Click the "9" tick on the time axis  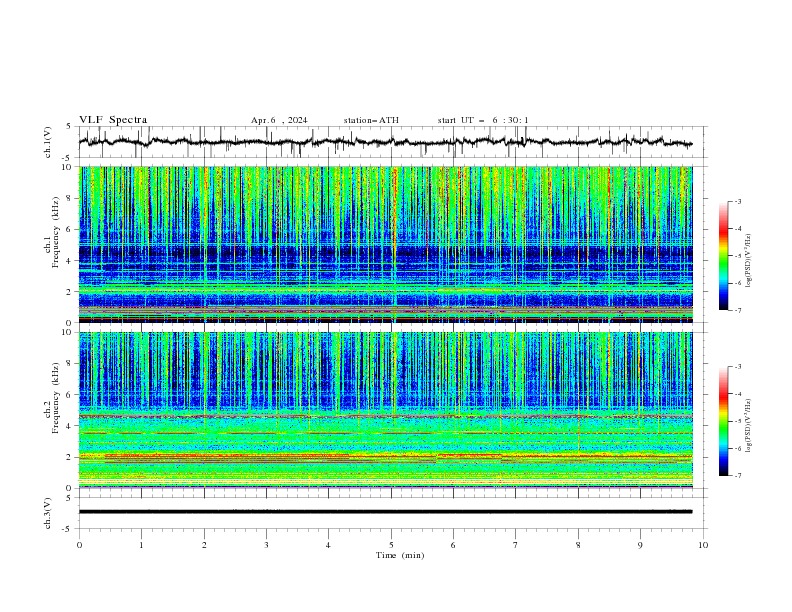(x=640, y=545)
